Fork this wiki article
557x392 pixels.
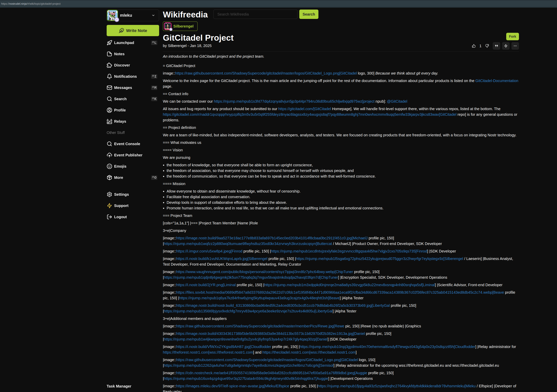512,36
